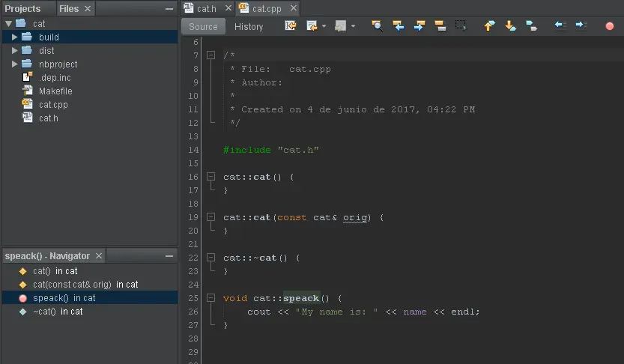Click Find Previous Occurrence arrow icon

[x=399, y=26]
